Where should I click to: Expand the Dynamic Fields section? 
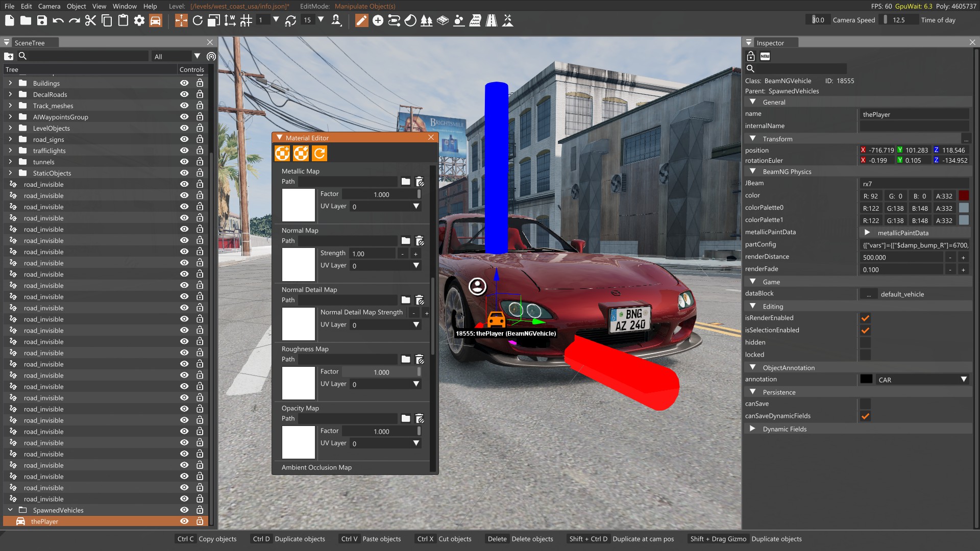click(x=752, y=429)
